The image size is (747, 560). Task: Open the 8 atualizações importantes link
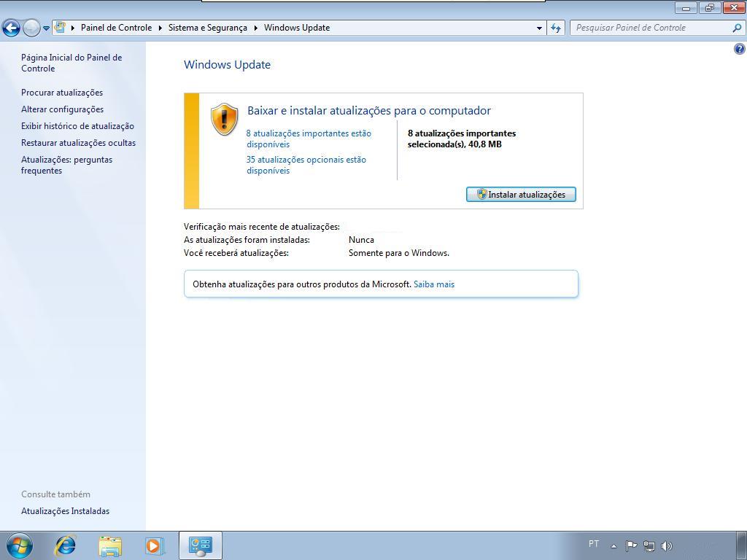coord(309,139)
